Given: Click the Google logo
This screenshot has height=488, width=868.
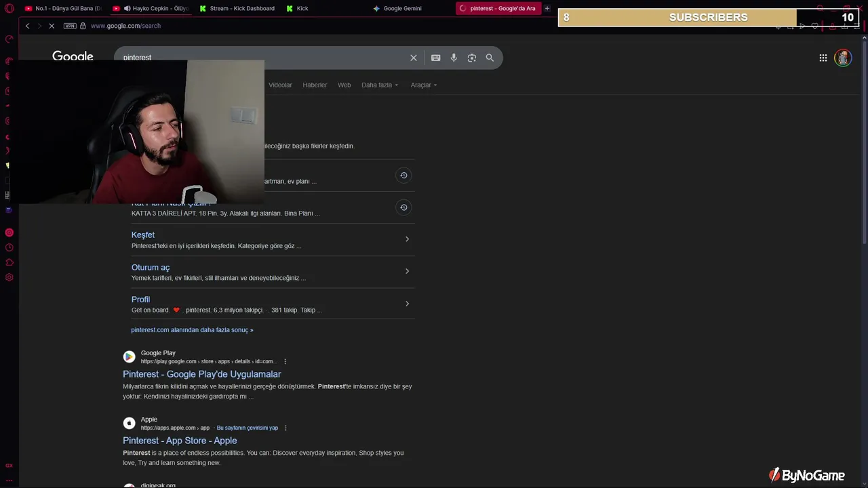Looking at the screenshot, I should 73,56.
